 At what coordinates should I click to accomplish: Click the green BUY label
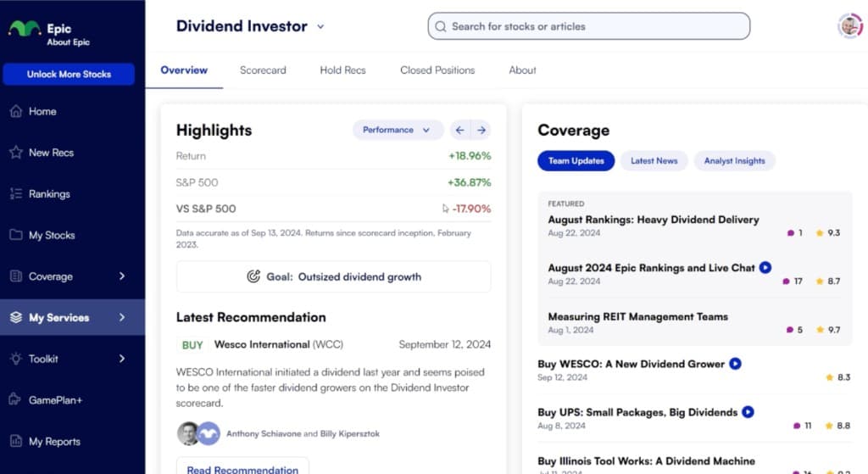pos(192,345)
